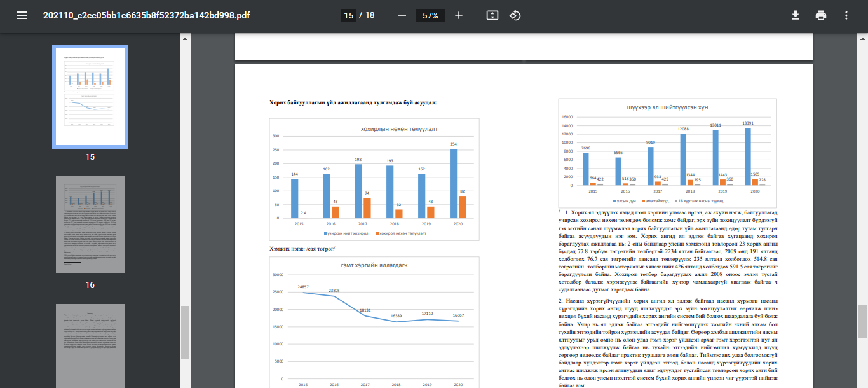Click the zoom out minus button
Screen dimensions: 868x388
coord(402,15)
